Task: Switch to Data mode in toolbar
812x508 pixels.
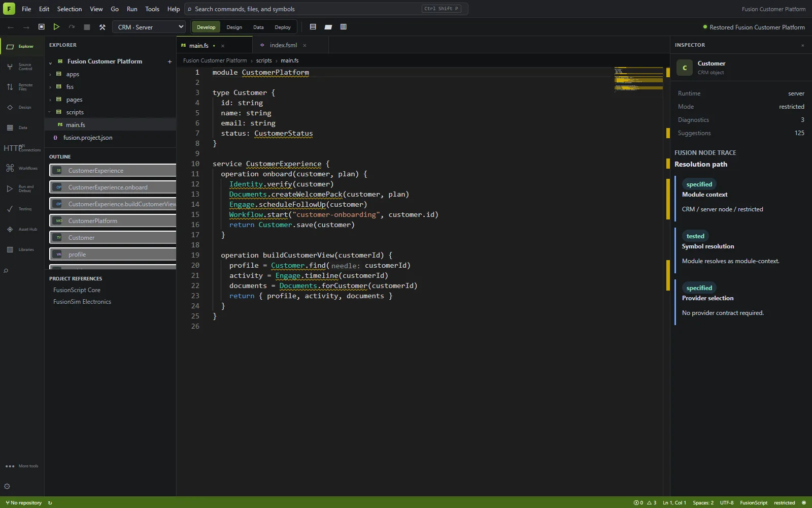Action: (x=258, y=27)
